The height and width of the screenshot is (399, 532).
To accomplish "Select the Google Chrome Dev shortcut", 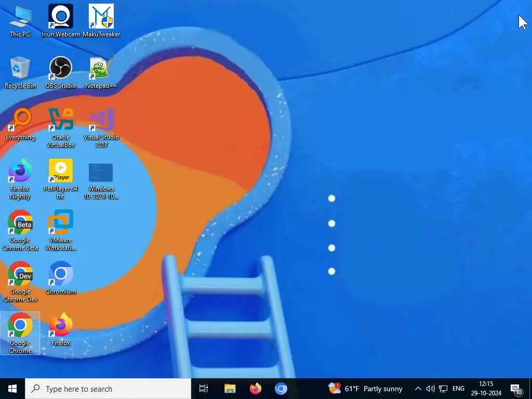I will tap(20, 282).
